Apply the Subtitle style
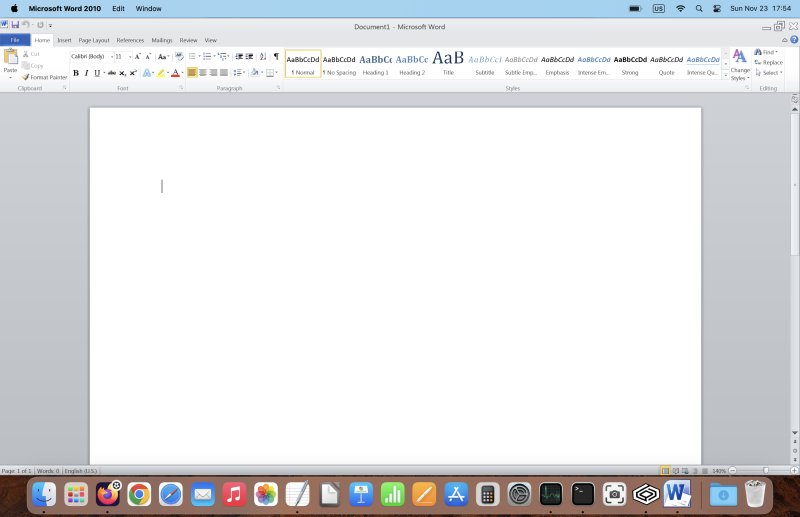800x517 pixels. point(485,64)
